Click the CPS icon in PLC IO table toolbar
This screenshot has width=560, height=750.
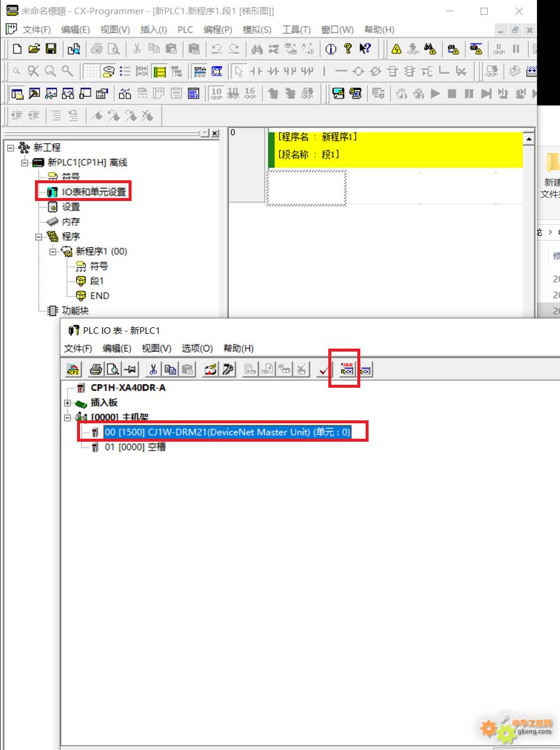(73, 370)
